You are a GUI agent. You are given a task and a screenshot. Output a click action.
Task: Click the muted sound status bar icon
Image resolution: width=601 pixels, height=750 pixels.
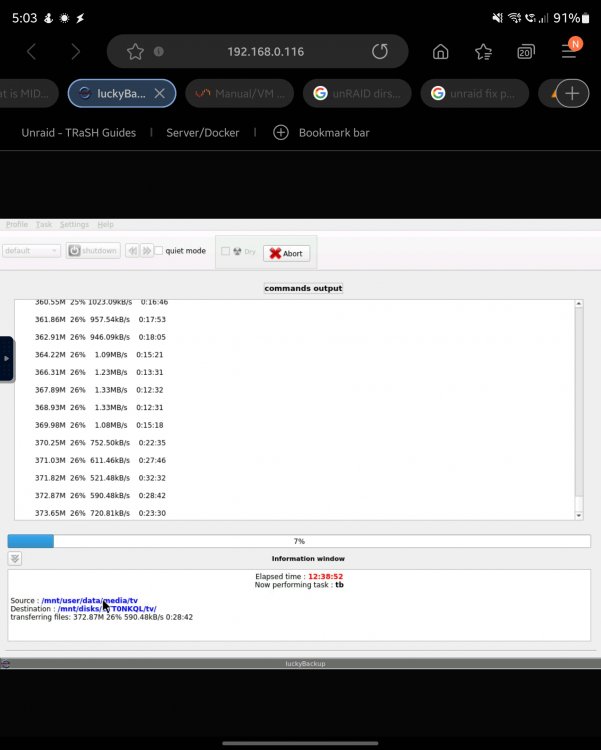pyautogui.click(x=498, y=18)
